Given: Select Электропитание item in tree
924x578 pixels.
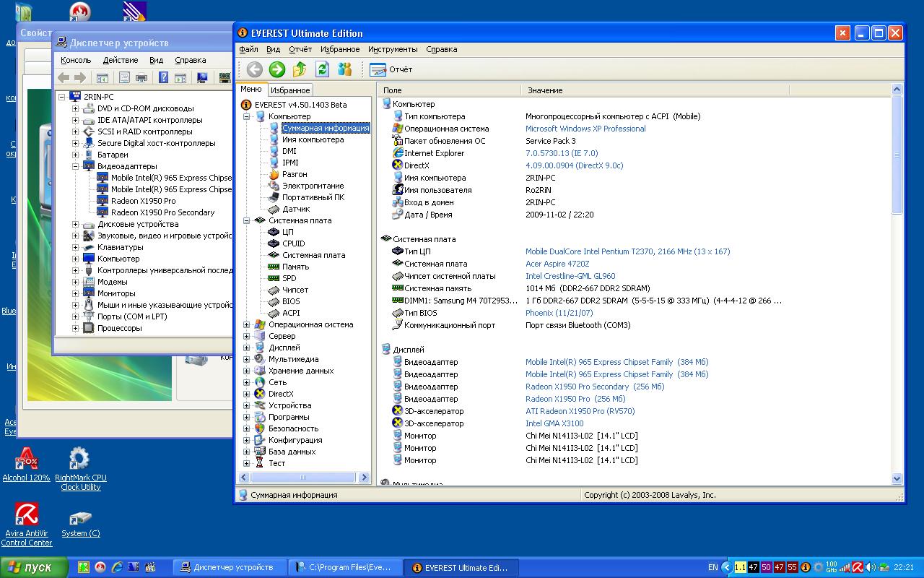Looking at the screenshot, I should coord(313,186).
